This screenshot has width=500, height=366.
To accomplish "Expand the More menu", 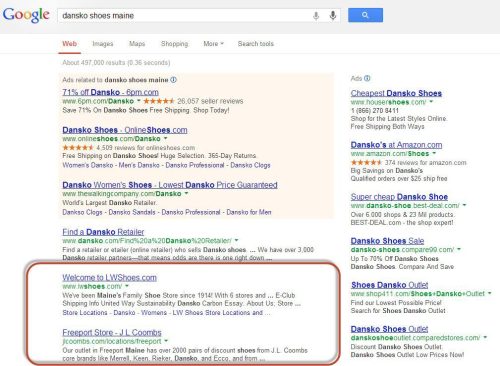I will tap(213, 44).
